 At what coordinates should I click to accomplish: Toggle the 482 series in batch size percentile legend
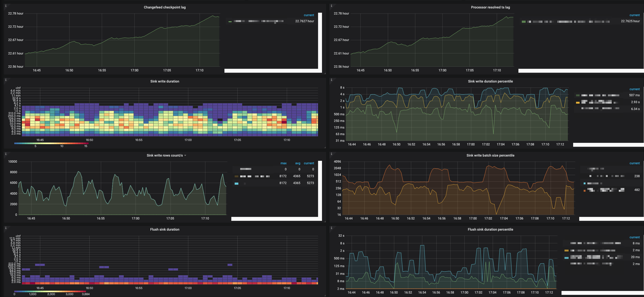(605, 190)
